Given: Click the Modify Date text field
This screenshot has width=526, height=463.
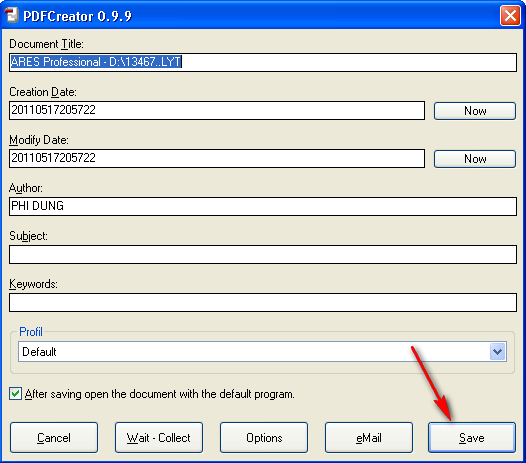Looking at the screenshot, I should pyautogui.click(x=217, y=158).
